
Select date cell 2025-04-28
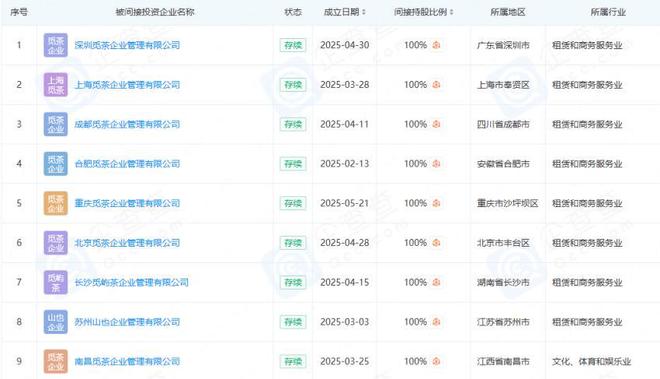coord(345,243)
